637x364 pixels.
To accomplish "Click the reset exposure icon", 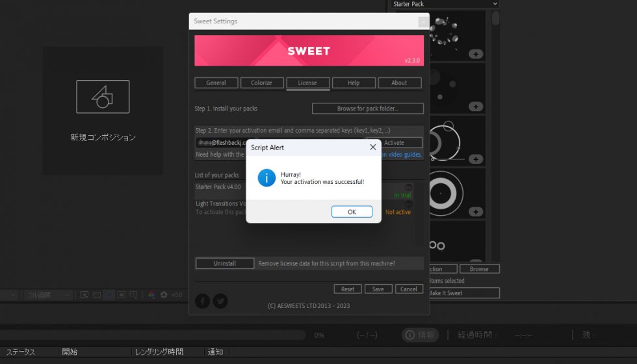I will 164,295.
